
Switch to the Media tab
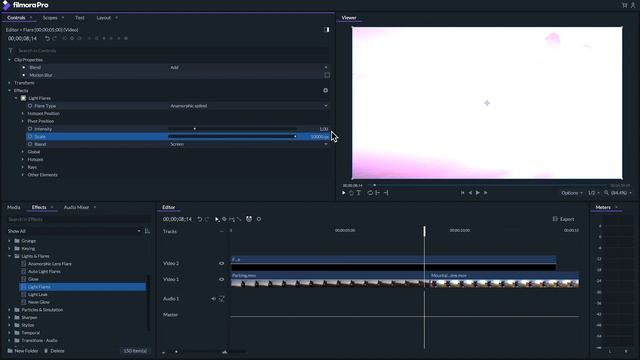[x=13, y=207]
